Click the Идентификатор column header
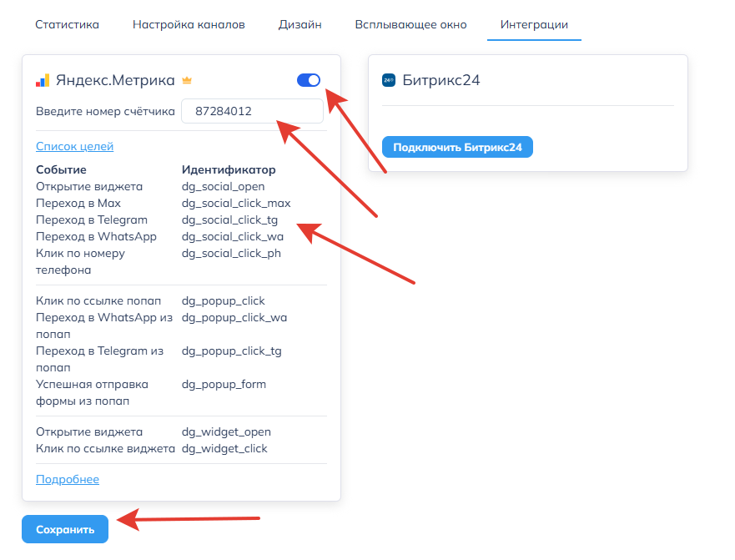The width and height of the screenshot is (735, 560). pyautogui.click(x=229, y=169)
